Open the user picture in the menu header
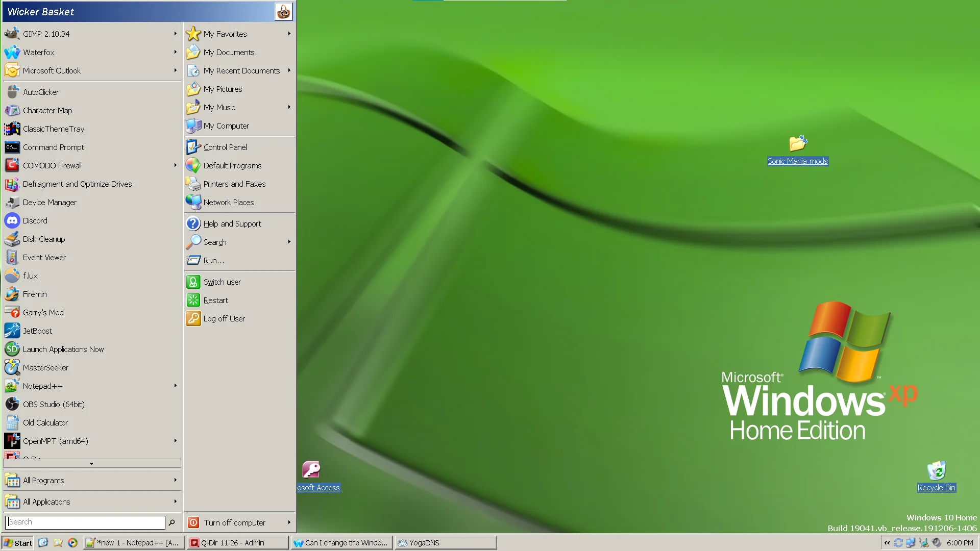The width and height of the screenshot is (980, 551). pos(283,11)
